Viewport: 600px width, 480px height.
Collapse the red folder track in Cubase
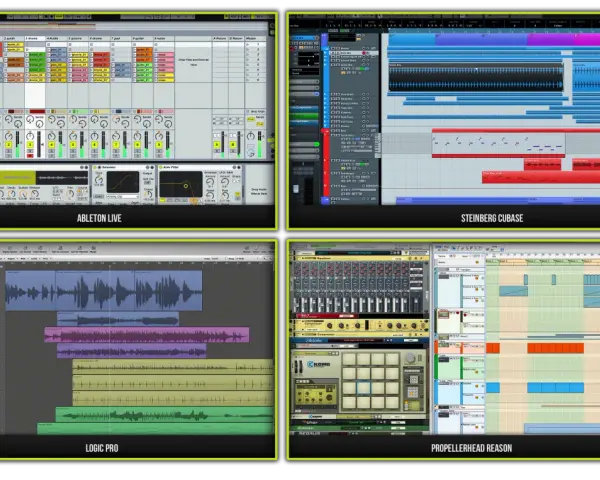click(325, 131)
